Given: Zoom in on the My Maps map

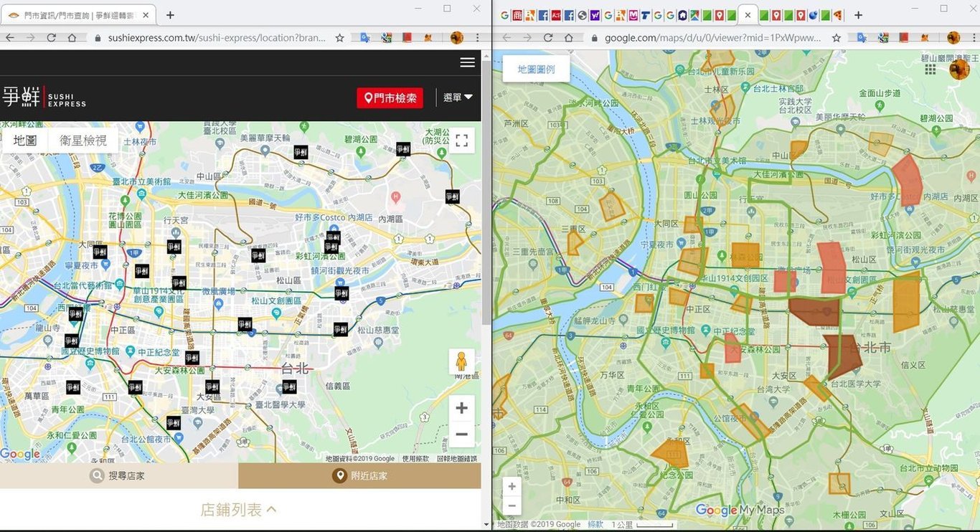Looking at the screenshot, I should 512,487.
